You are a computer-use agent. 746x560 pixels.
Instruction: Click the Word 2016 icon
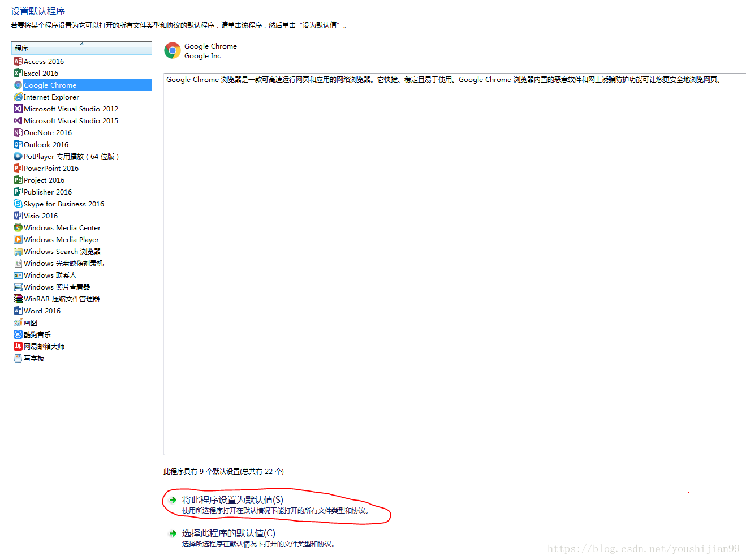(18, 311)
